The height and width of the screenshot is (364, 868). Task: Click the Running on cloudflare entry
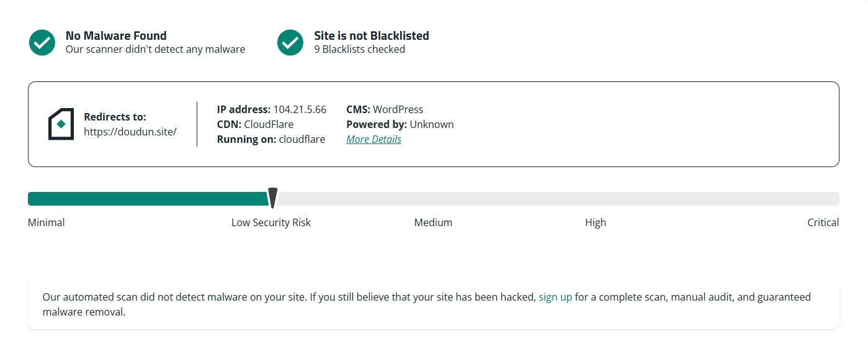[271, 139]
